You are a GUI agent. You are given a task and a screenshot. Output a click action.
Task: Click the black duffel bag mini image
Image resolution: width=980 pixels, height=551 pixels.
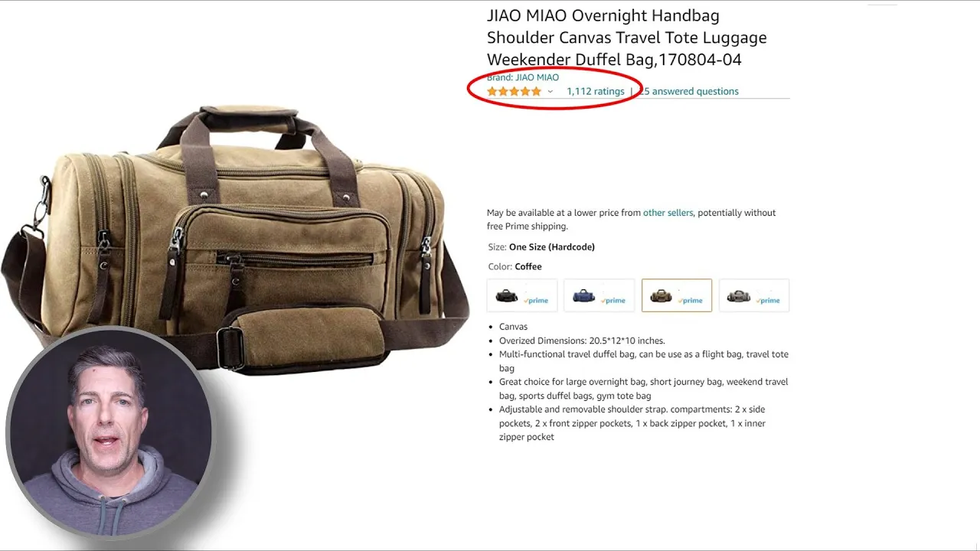pyautogui.click(x=507, y=295)
